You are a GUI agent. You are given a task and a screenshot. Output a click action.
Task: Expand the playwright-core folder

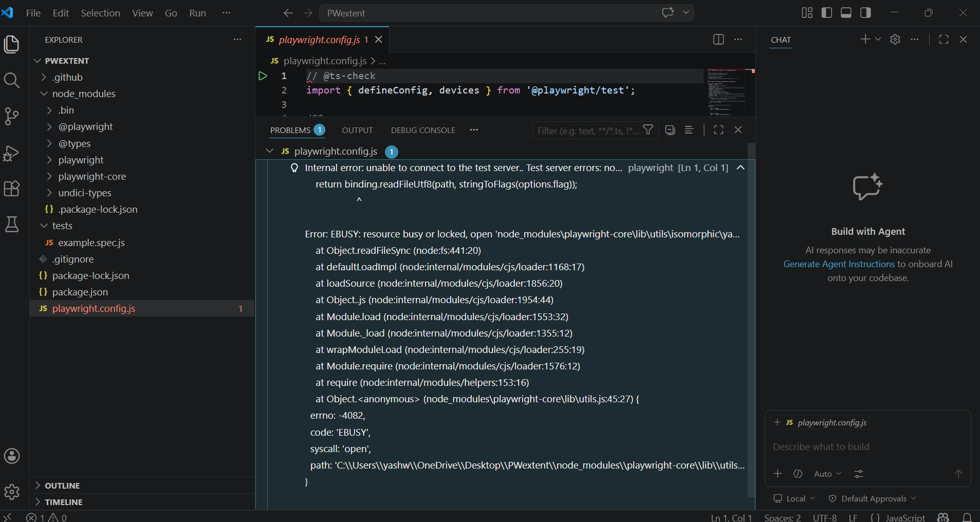(49, 176)
